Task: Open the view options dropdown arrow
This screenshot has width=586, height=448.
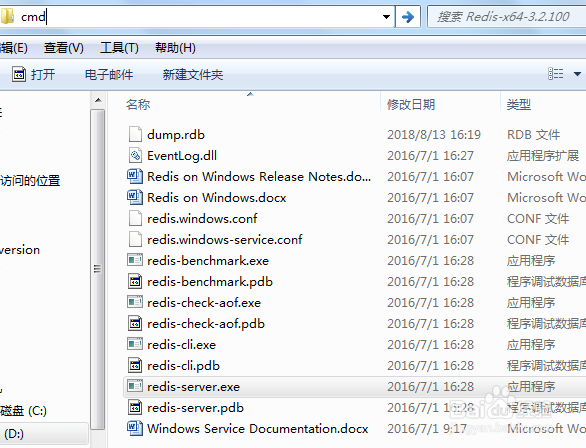Action: point(577,74)
